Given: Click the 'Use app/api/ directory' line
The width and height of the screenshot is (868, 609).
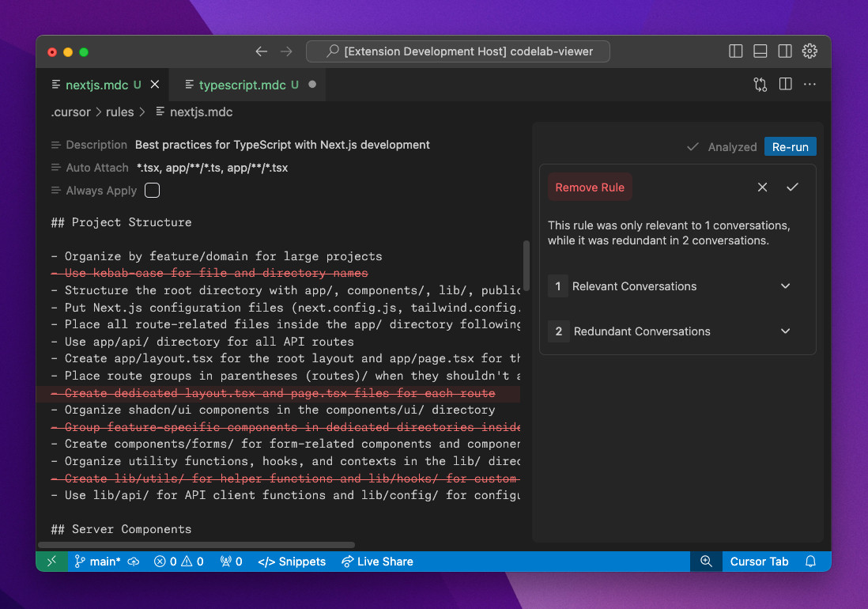Looking at the screenshot, I should [x=202, y=342].
